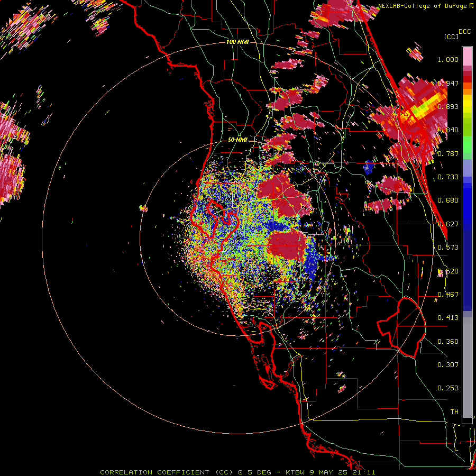This screenshot has height=476, width=476.
Task: Click the 0.413 legend value
Action: pyautogui.click(x=448, y=318)
